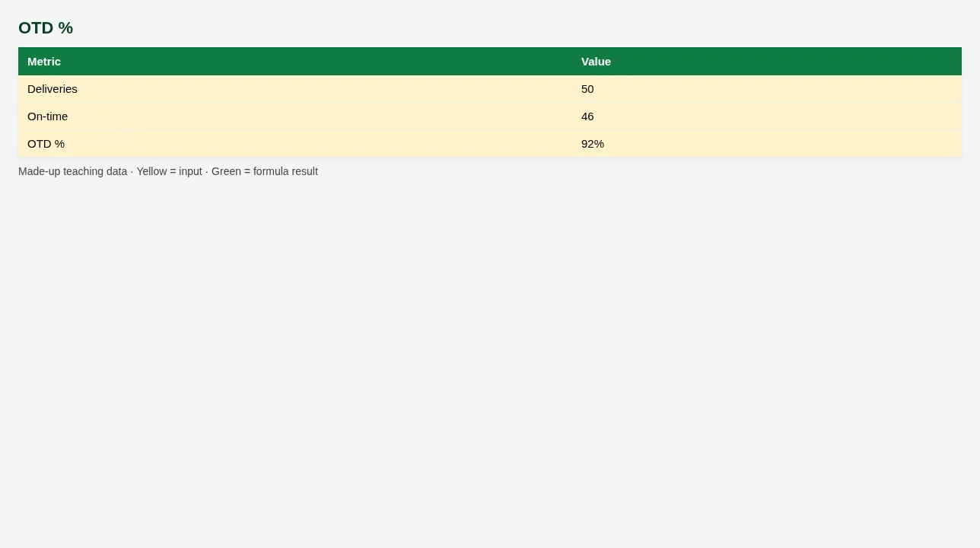Click the first dot separator in the footnote
The width and height of the screenshot is (980, 548).
[x=132, y=171]
